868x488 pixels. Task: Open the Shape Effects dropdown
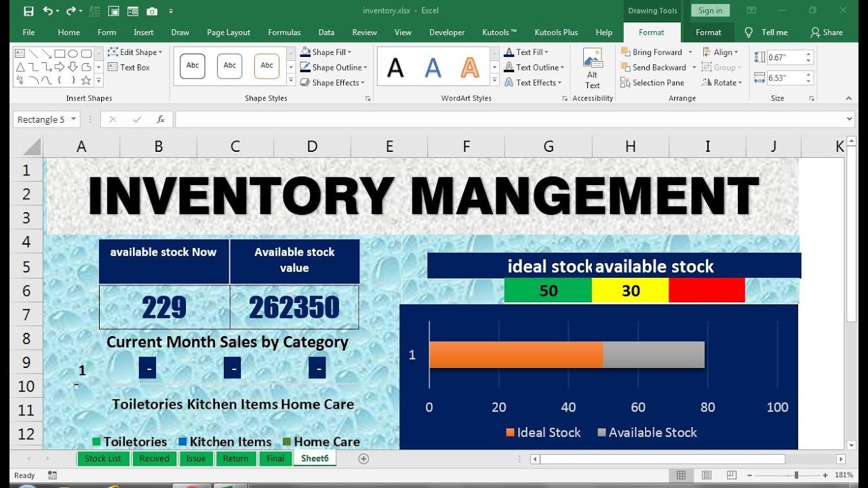[332, 83]
